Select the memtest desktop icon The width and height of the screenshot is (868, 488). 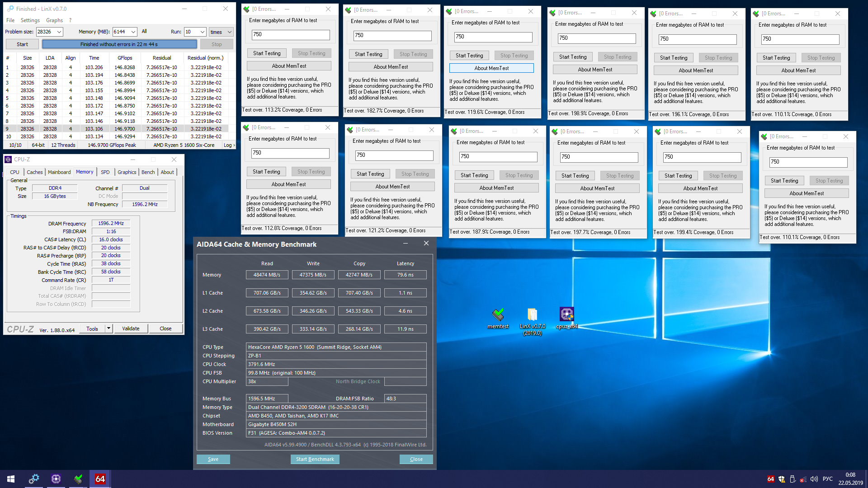point(498,314)
